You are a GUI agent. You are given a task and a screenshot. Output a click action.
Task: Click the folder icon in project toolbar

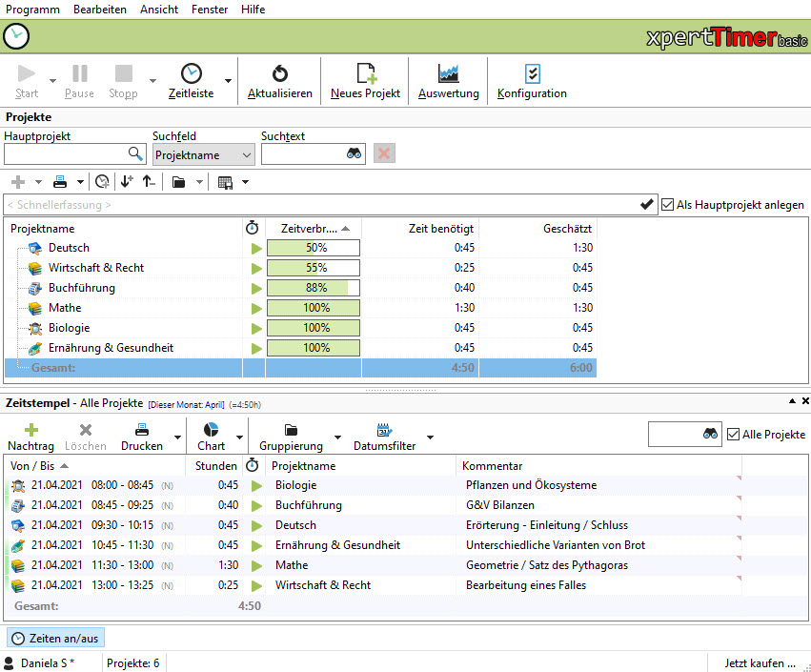coord(178,182)
